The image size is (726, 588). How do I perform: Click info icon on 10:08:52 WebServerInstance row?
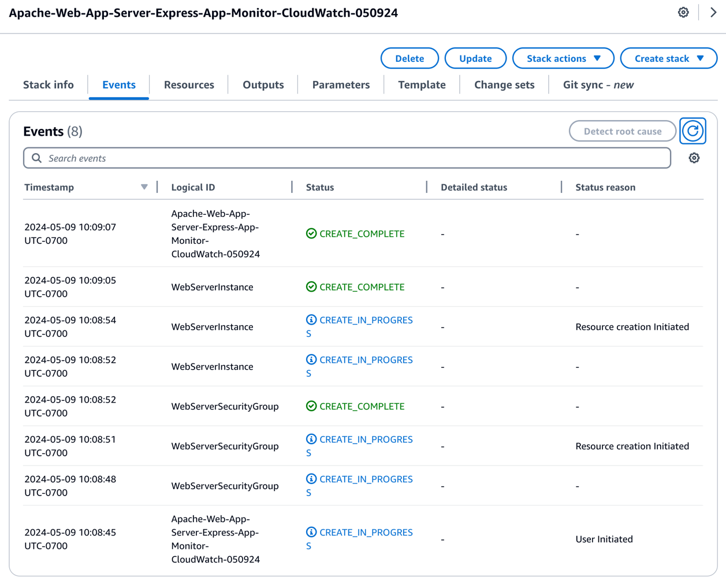(311, 359)
